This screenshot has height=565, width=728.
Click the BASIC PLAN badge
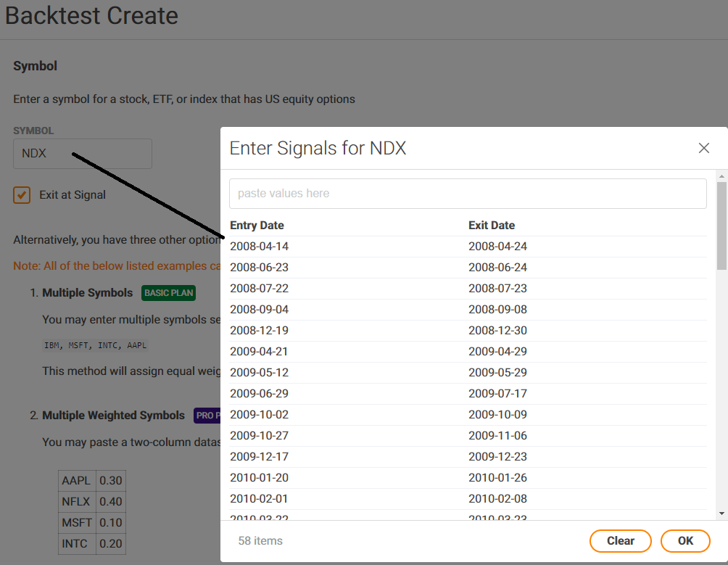click(168, 293)
